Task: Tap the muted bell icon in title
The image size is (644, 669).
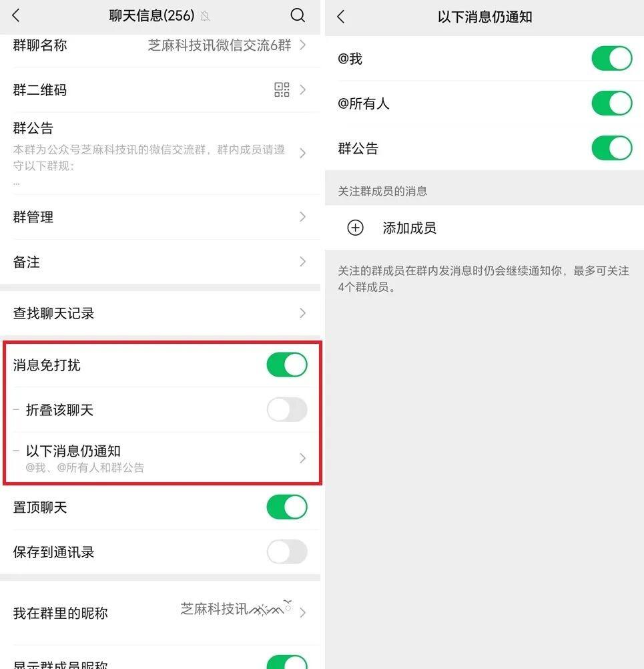Action: point(205,16)
